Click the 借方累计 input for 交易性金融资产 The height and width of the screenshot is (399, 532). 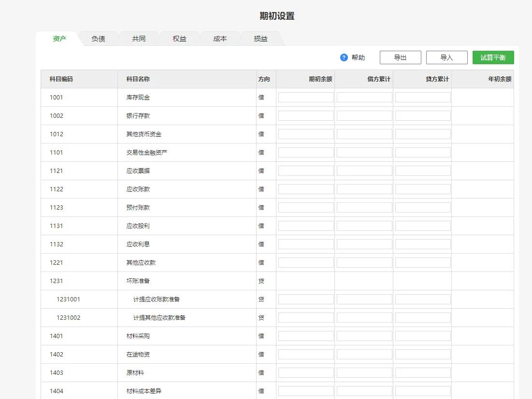(x=364, y=152)
